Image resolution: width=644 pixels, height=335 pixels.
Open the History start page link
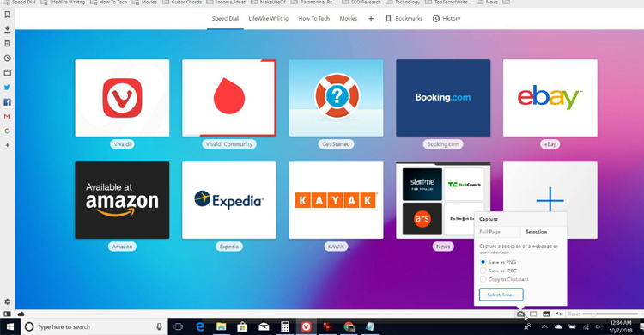tap(447, 19)
